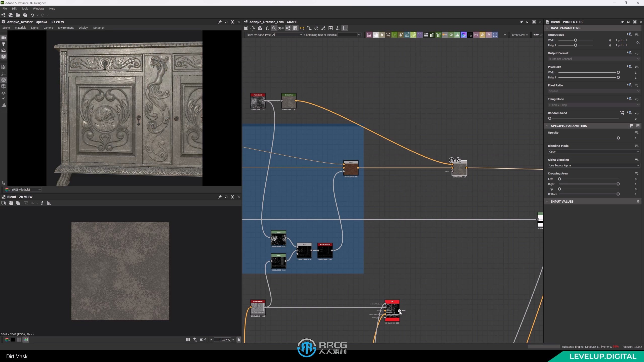644x362 pixels.
Task: Click the light bulb icon in 3D view sidebar
Action: tap(4, 44)
